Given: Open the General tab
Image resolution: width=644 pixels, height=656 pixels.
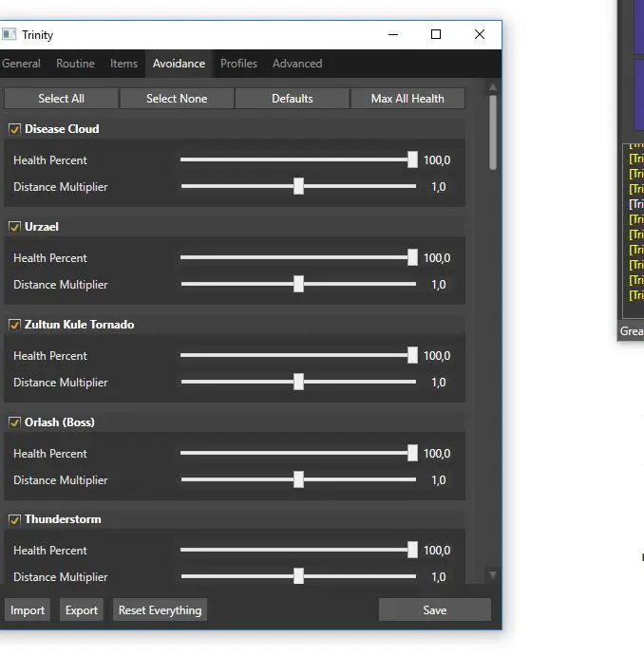Looking at the screenshot, I should pos(21,64).
